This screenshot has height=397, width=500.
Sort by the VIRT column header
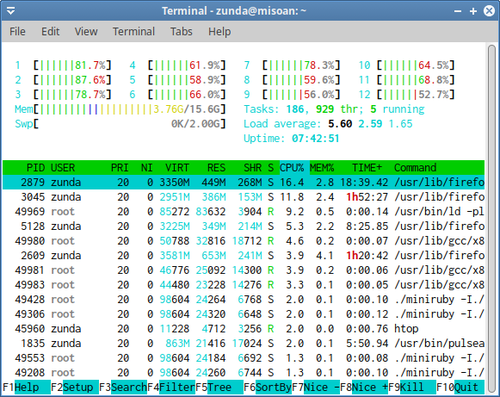177,168
